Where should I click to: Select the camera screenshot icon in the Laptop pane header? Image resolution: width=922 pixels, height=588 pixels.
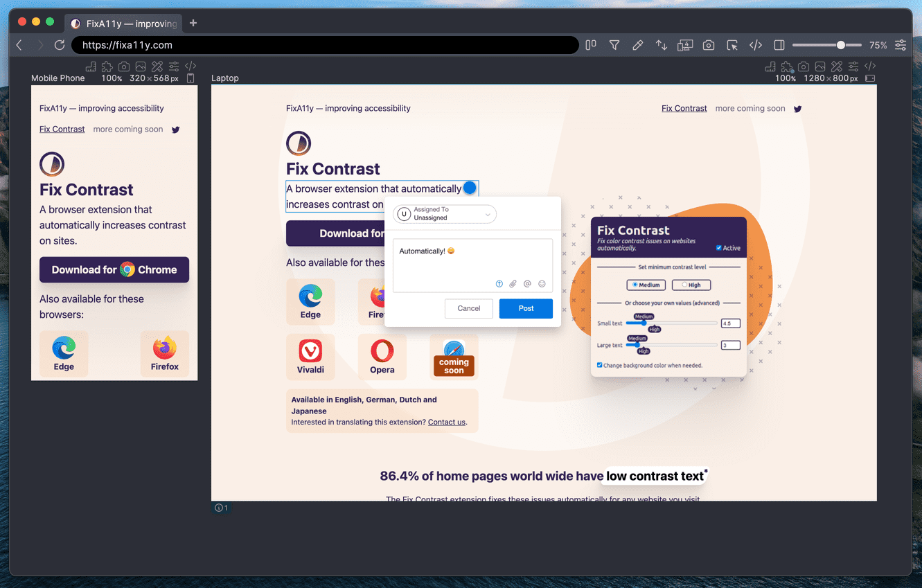[x=803, y=66]
